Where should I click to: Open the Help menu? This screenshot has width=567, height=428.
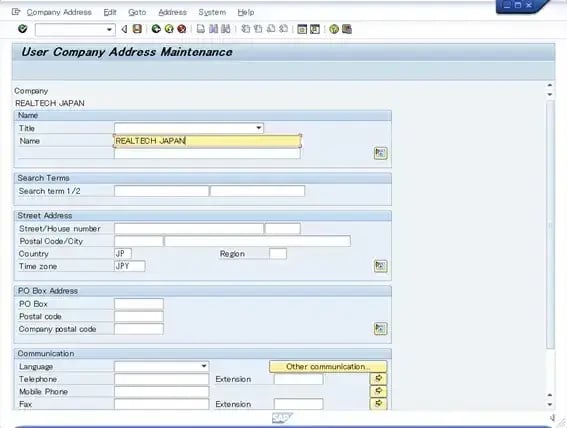[x=246, y=12]
